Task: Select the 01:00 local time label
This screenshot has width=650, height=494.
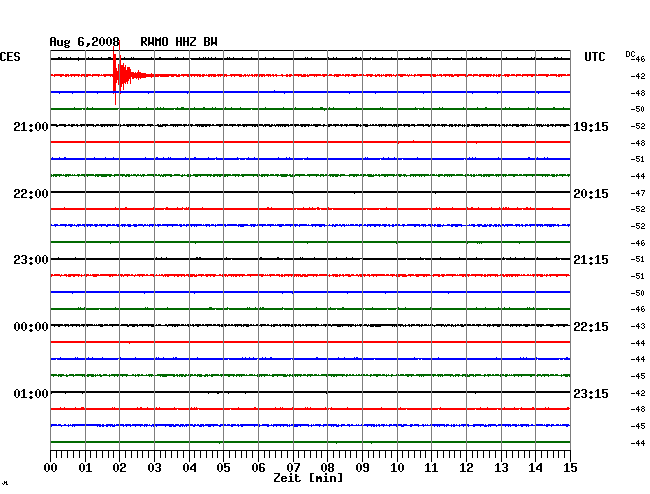Action: [x=31, y=393]
